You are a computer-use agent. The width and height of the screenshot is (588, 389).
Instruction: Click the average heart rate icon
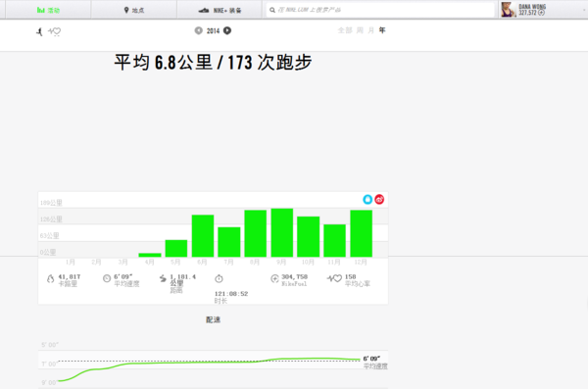(x=334, y=278)
